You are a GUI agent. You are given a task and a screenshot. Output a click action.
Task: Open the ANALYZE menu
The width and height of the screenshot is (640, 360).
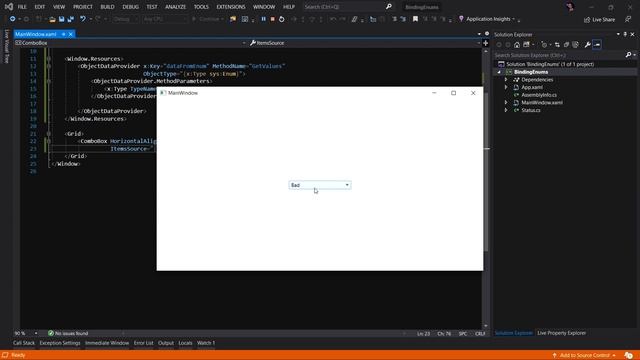tap(176, 7)
